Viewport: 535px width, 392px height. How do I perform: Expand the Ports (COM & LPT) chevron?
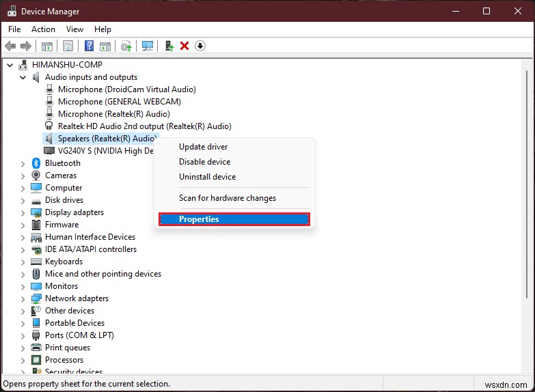pos(23,336)
